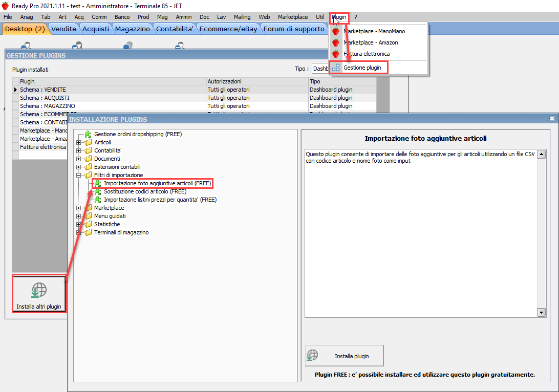
Task: Click the Autorizzazioni column header
Action: click(257, 81)
